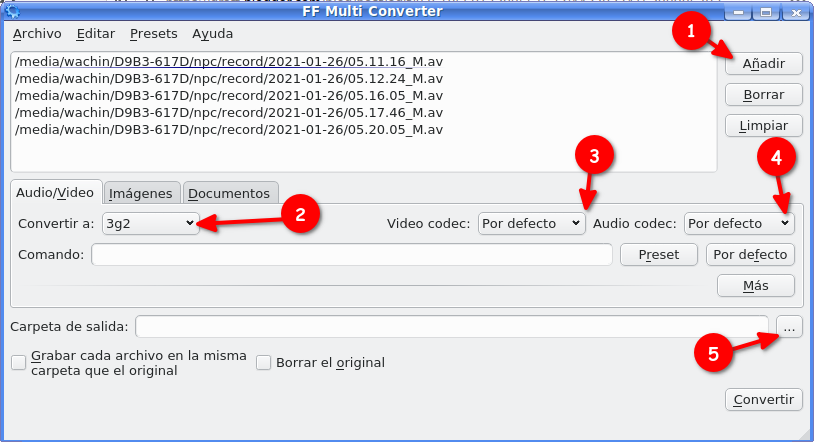Enable saving each file in same folder
The height and width of the screenshot is (442, 814).
tap(19, 363)
